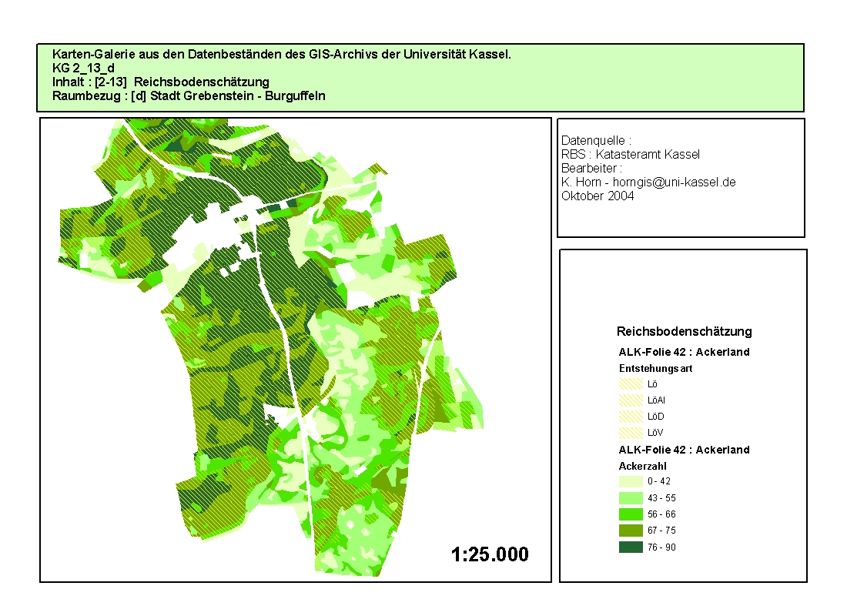847x616 pixels.
Task: Click the Entstehungsart legend heading
Action: pyautogui.click(x=655, y=368)
